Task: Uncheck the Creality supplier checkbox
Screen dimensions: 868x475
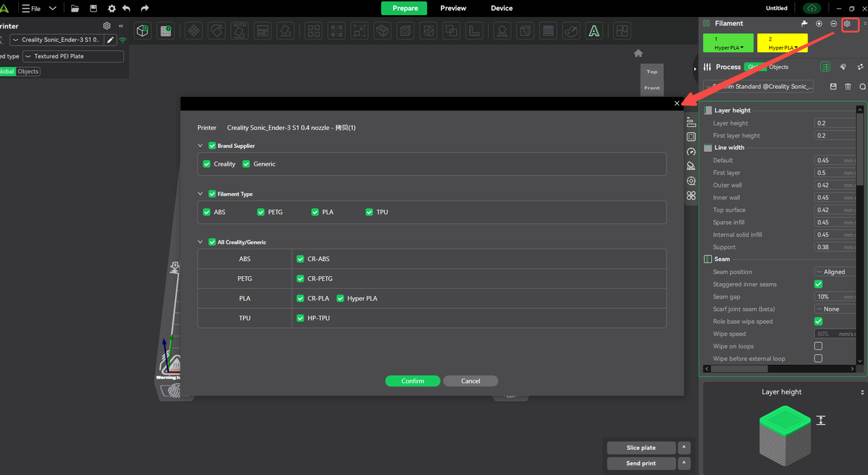Action: pyautogui.click(x=207, y=164)
